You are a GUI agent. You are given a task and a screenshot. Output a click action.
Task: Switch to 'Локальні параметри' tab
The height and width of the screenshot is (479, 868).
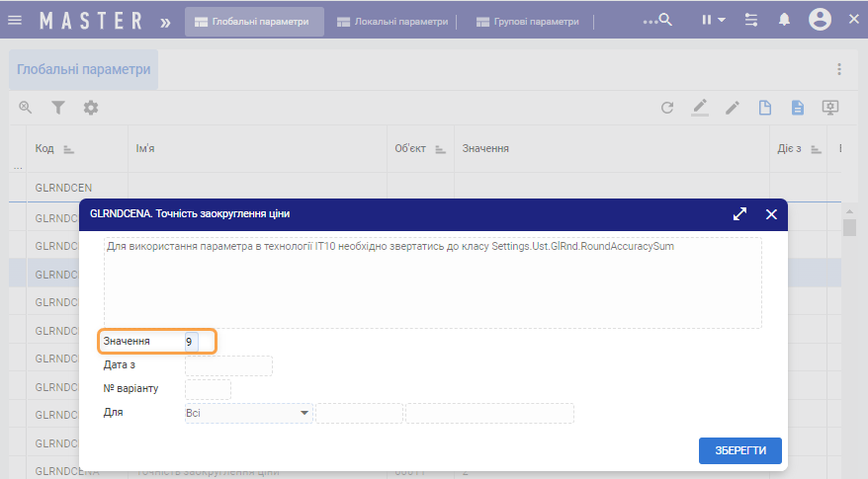(392, 21)
